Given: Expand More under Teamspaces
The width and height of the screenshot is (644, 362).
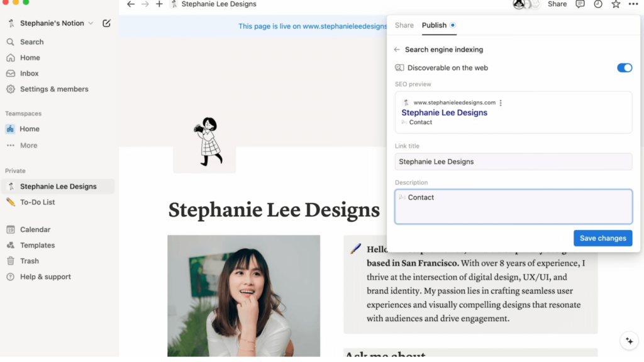Looking at the screenshot, I should (28, 145).
